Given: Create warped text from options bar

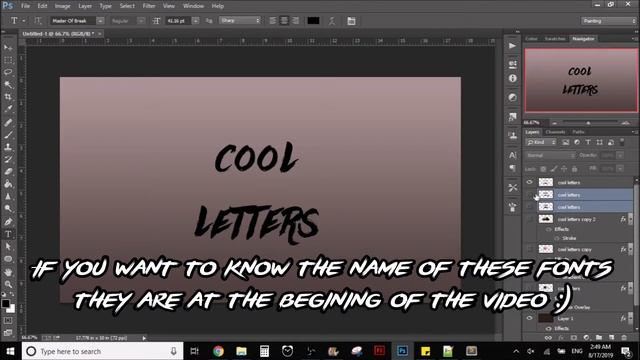Looking at the screenshot, I should (x=332, y=21).
